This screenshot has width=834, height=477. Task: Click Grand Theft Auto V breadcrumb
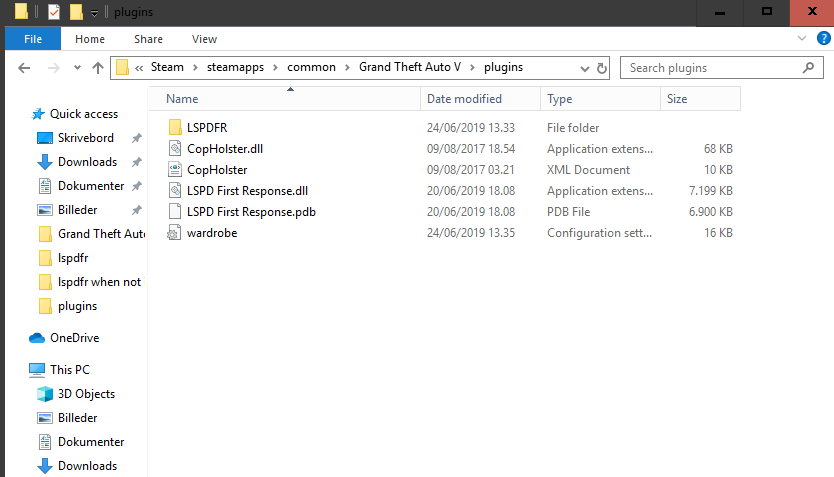click(x=410, y=67)
